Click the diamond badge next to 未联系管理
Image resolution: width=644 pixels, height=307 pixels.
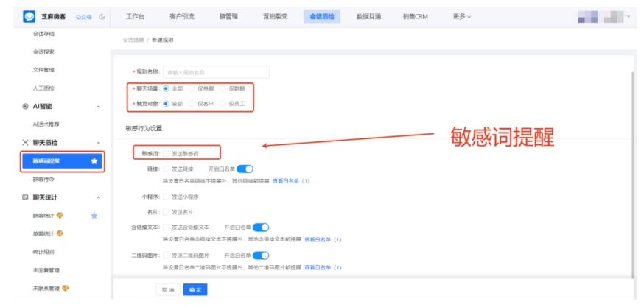(x=66, y=288)
